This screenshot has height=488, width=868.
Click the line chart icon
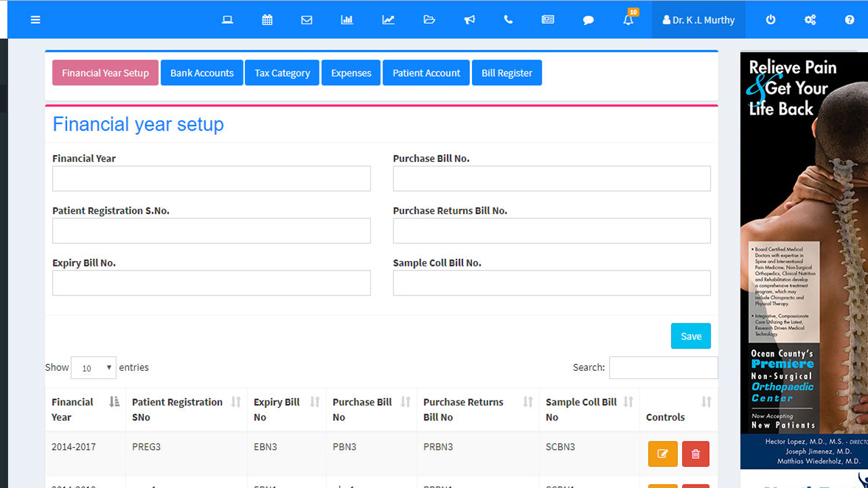pyautogui.click(x=388, y=20)
